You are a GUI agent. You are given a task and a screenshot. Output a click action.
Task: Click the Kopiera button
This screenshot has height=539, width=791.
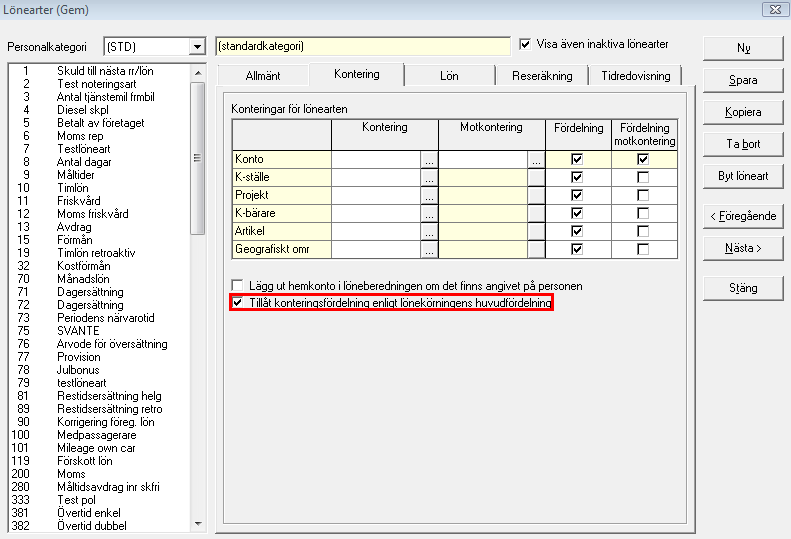pyautogui.click(x=743, y=112)
